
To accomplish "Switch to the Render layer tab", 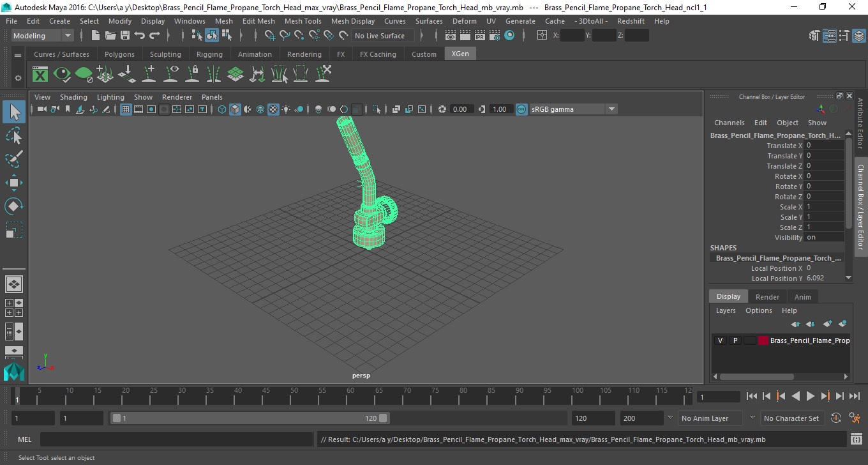I will click(767, 296).
